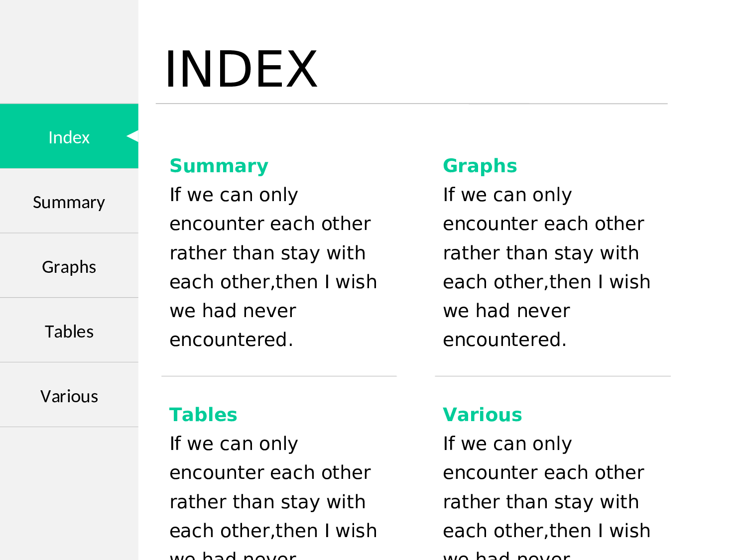Click the large INDEX title

241,69
